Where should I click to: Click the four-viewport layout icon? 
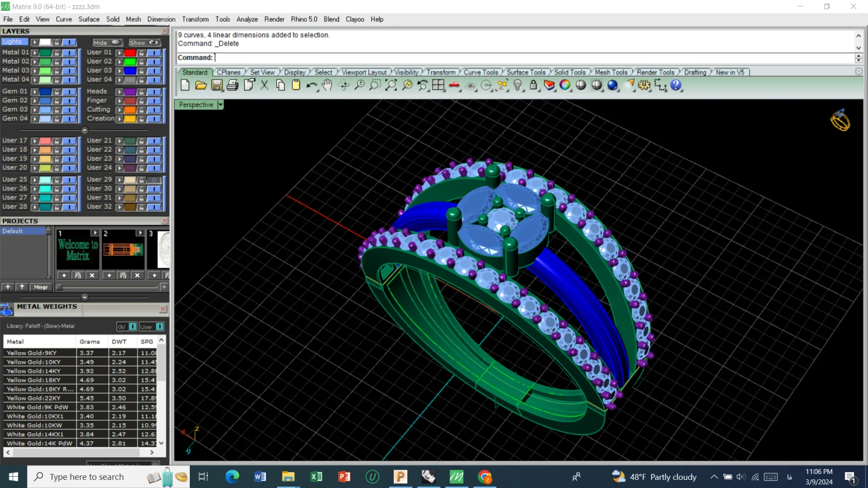point(438,85)
